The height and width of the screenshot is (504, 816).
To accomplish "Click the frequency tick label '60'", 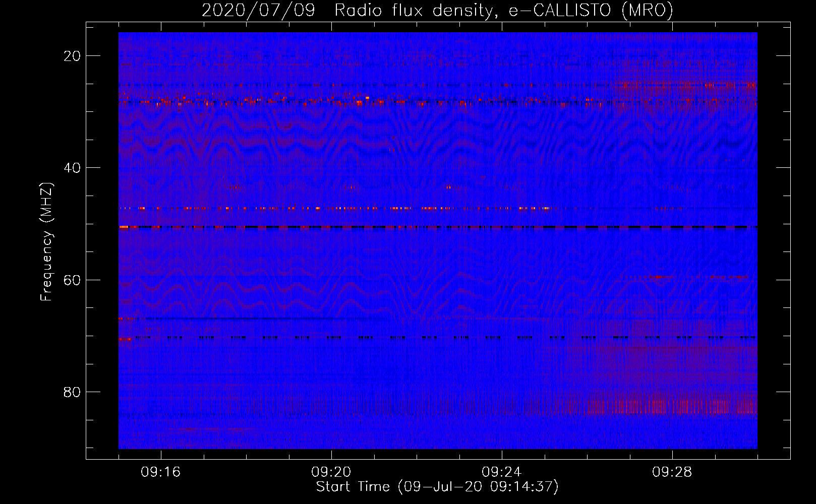I will (72, 280).
